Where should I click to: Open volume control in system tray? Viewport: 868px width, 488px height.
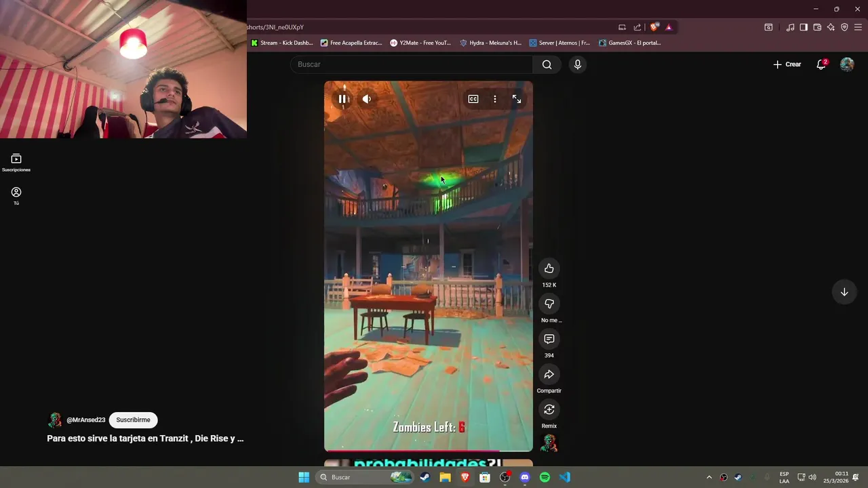812,477
